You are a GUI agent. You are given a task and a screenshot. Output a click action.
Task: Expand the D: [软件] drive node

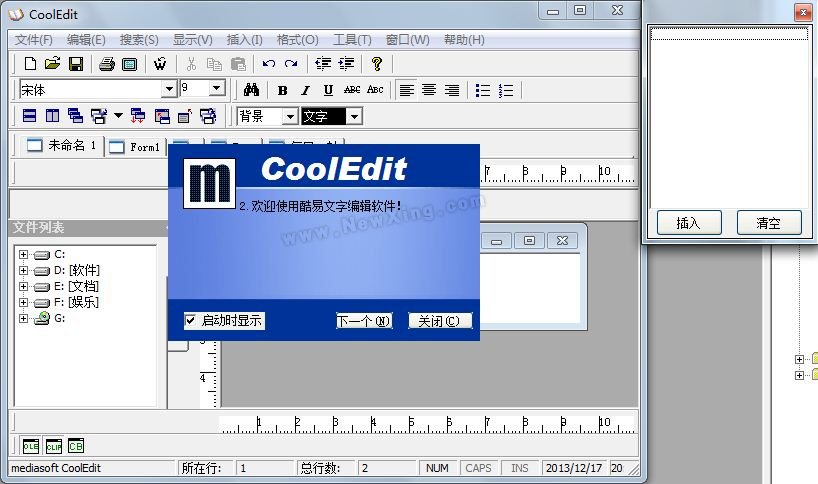point(23,271)
